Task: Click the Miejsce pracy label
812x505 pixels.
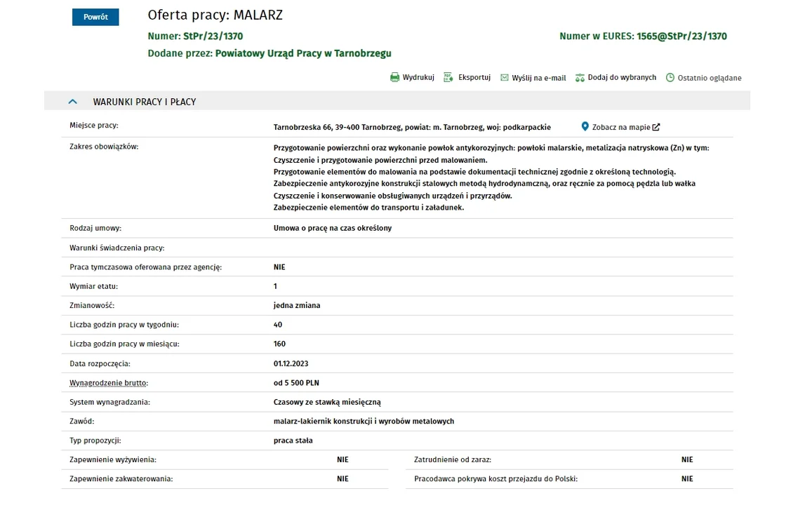Action: pyautogui.click(x=94, y=126)
